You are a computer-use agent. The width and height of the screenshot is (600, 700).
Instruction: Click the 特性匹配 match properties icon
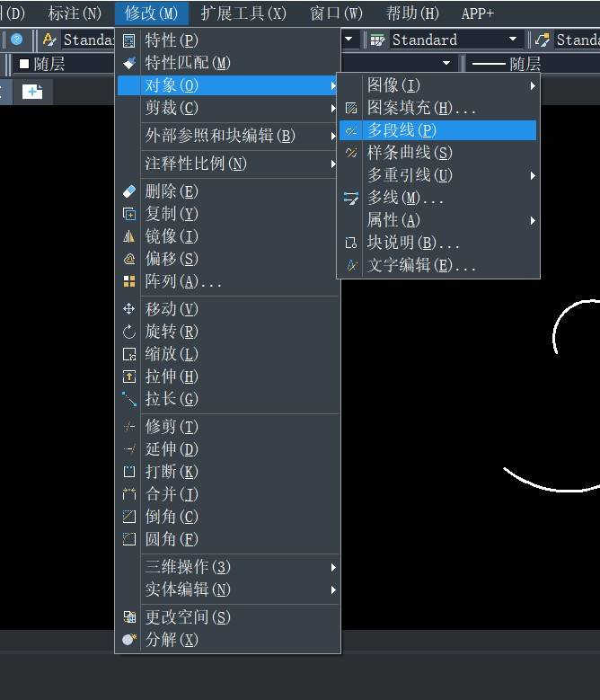tap(129, 63)
